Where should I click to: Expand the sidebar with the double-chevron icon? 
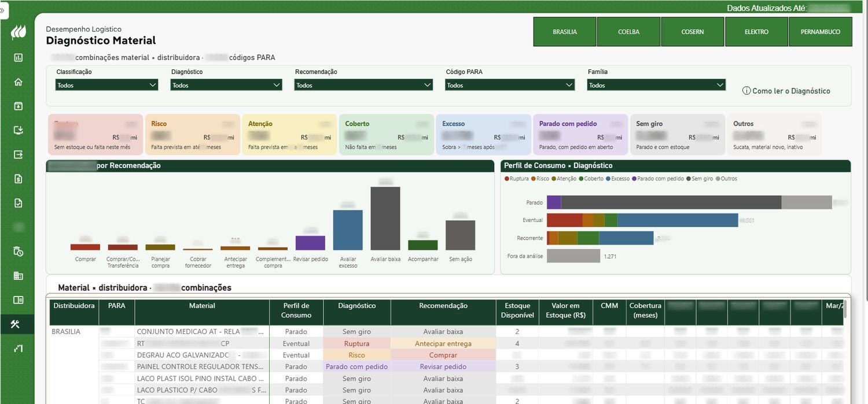3,10
